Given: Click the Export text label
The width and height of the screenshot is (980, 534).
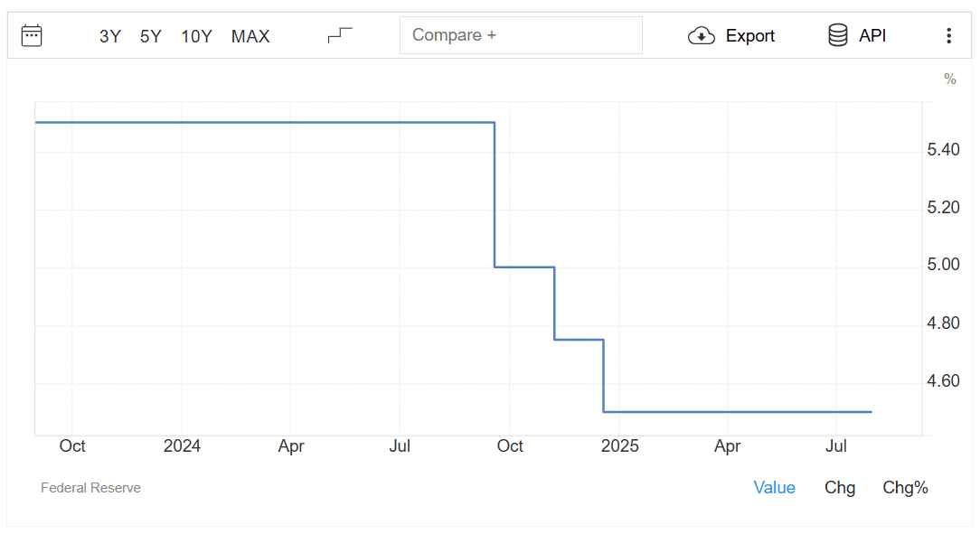Looking at the screenshot, I should [x=750, y=36].
